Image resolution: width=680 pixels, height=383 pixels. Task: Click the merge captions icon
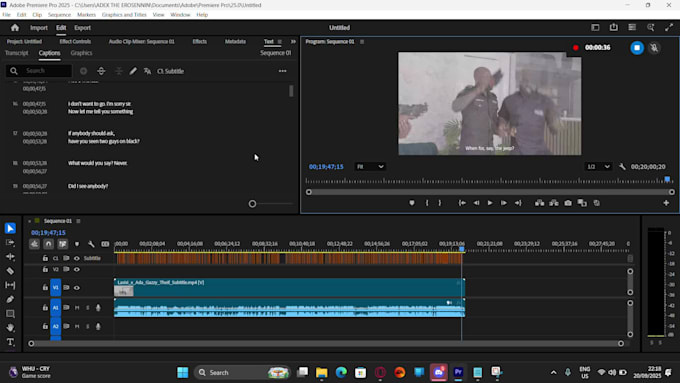point(118,71)
